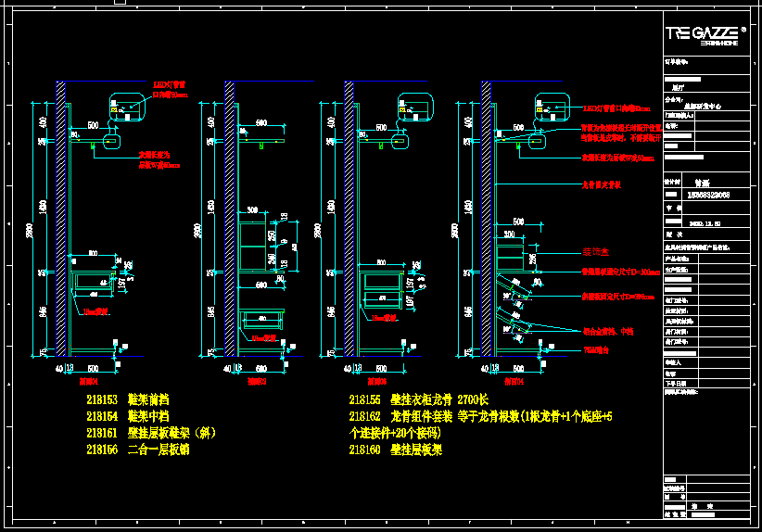Screen dimensions: 762x532
Task: Select the phone number in the title block
Action: (708, 195)
